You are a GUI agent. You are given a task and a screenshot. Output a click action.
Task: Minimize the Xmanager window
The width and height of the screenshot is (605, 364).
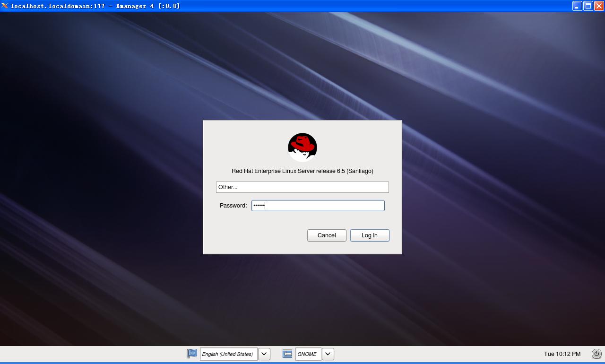point(577,6)
